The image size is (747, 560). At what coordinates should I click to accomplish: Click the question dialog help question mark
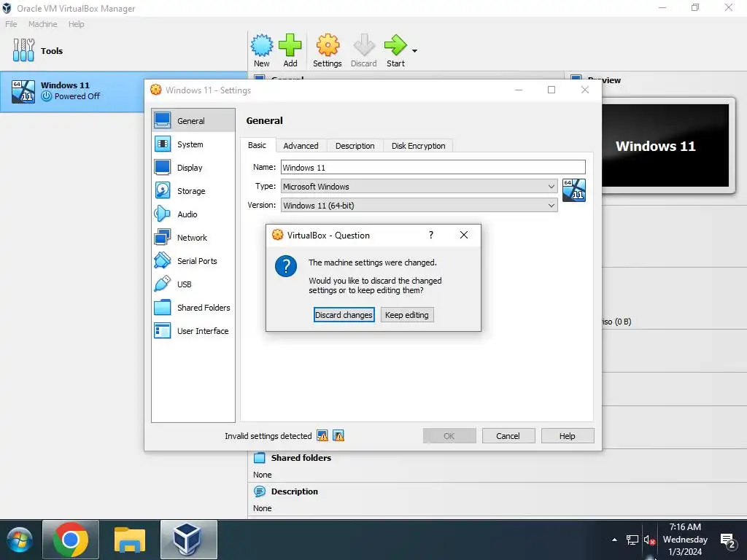(x=431, y=235)
